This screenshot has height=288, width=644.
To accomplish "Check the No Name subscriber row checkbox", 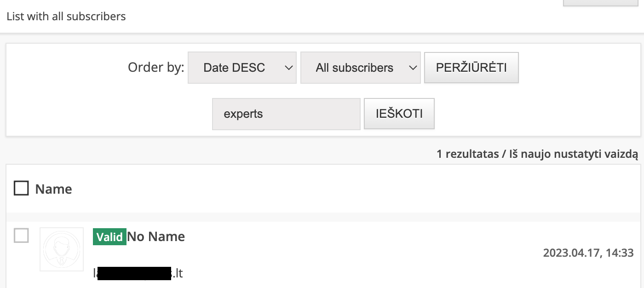I will click(x=21, y=236).
